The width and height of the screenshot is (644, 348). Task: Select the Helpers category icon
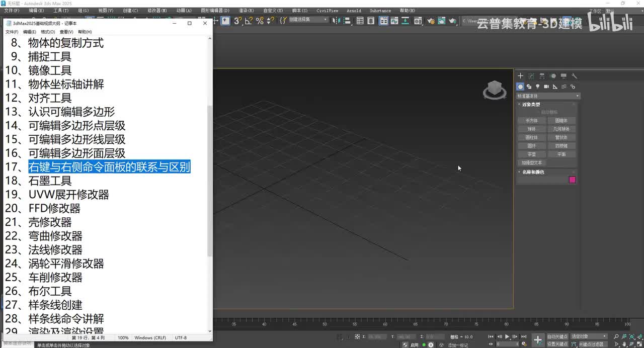[555, 86]
